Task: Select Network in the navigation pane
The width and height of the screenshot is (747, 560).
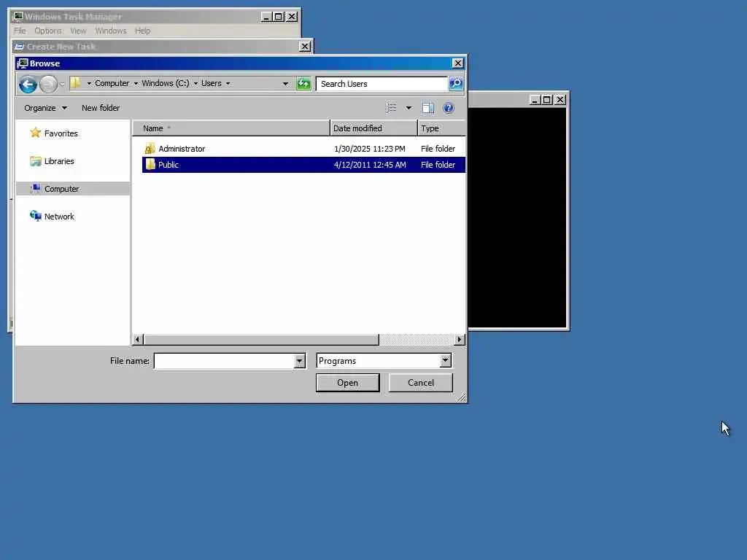Action: click(x=59, y=217)
